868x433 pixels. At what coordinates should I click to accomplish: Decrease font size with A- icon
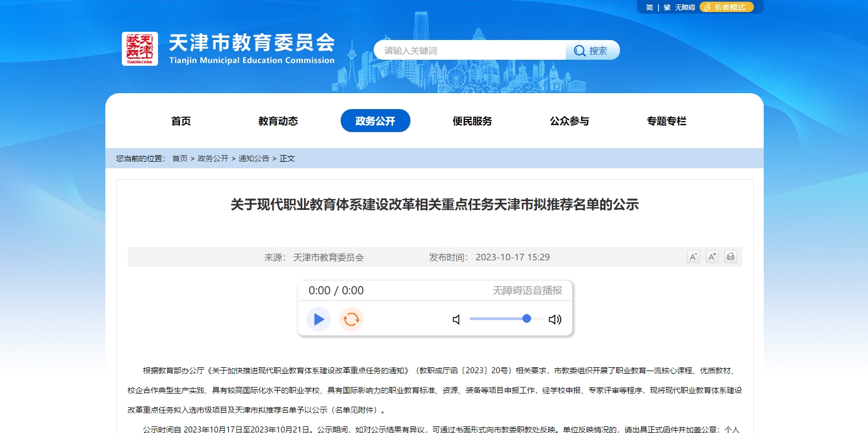click(x=694, y=257)
